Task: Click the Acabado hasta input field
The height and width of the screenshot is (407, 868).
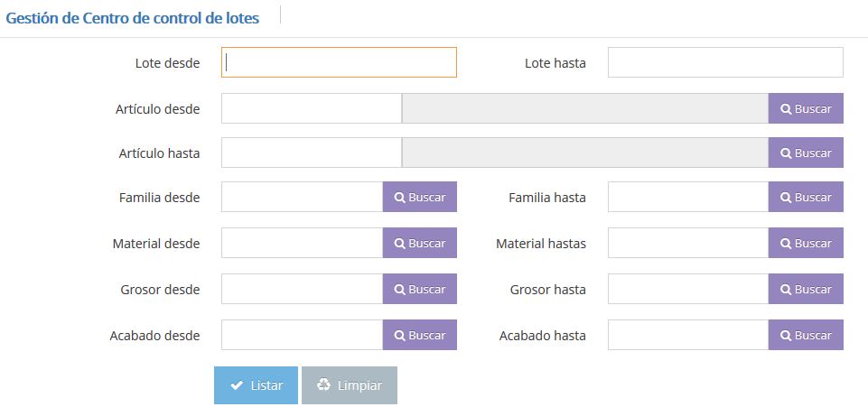Action: [x=688, y=335]
